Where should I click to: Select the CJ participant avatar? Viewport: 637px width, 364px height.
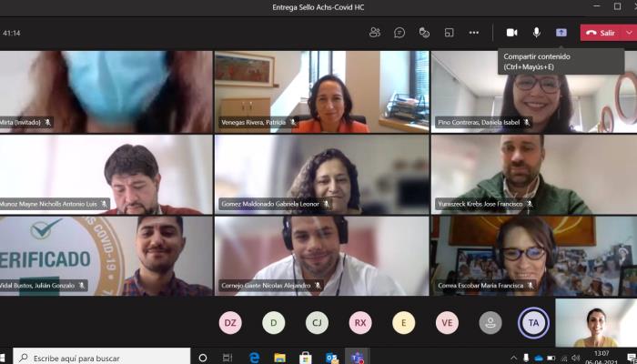tap(318, 323)
